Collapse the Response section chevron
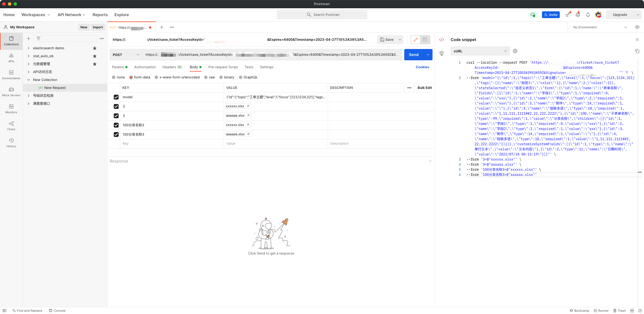This screenshot has width=644, height=314. [430, 161]
